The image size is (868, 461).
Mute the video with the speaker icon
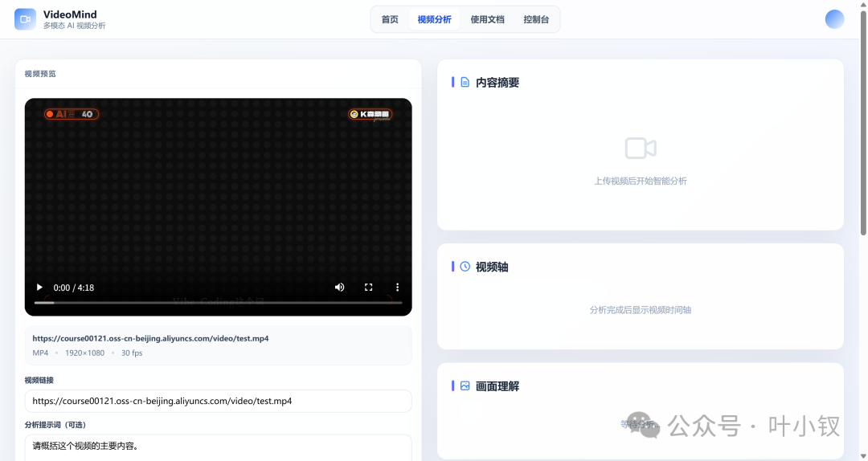tap(339, 288)
